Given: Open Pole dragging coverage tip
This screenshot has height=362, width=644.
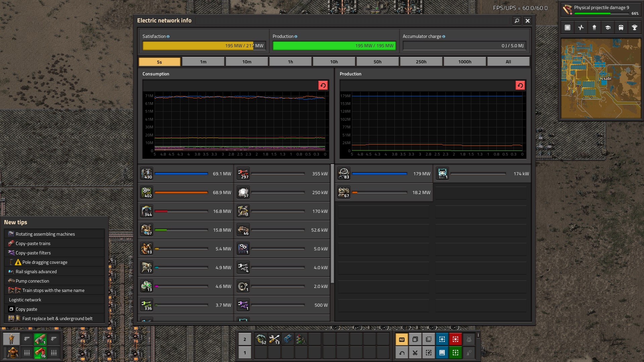Looking at the screenshot, I should (54, 262).
